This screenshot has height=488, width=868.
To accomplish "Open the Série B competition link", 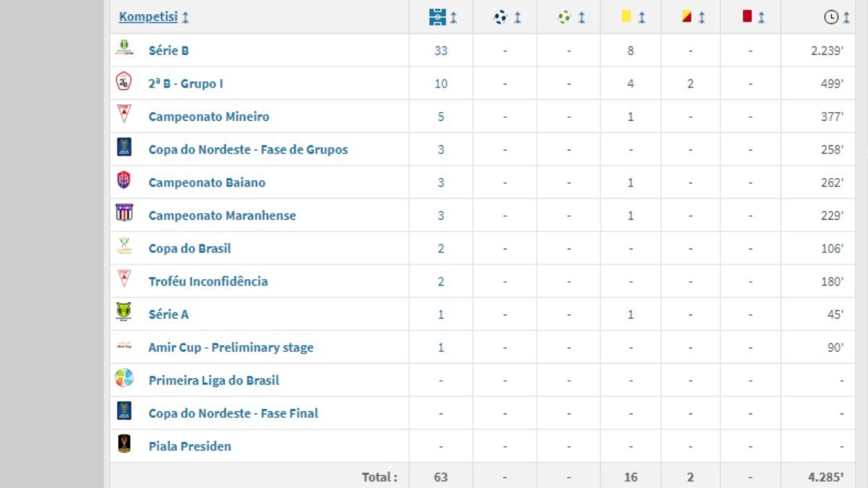I will [x=169, y=51].
